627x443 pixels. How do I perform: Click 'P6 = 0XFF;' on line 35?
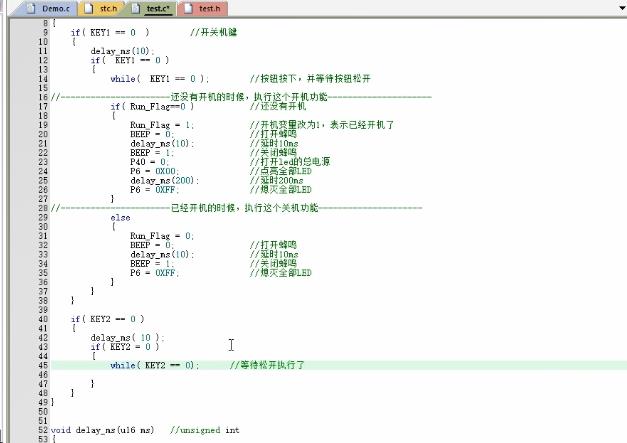pyautogui.click(x=154, y=273)
